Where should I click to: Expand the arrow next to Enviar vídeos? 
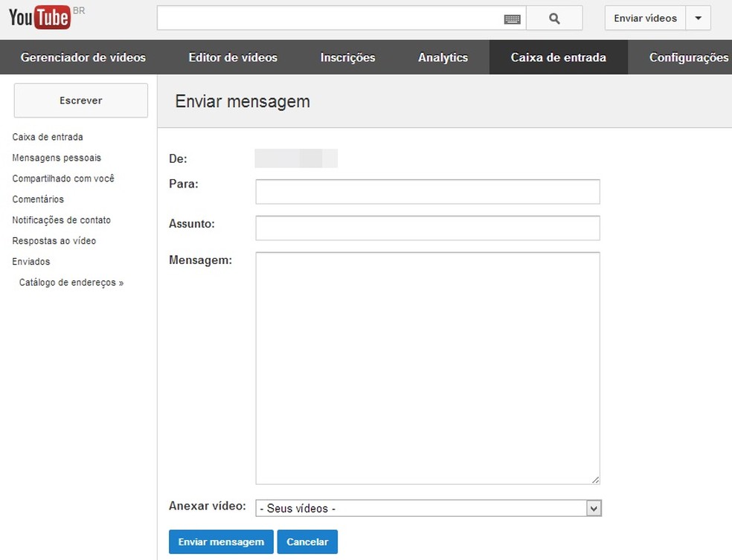click(698, 19)
